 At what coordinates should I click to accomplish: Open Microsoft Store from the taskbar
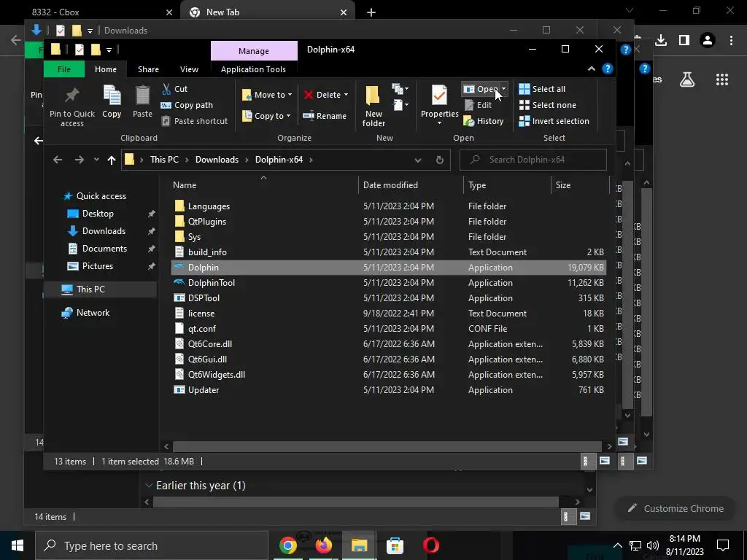coord(395,545)
